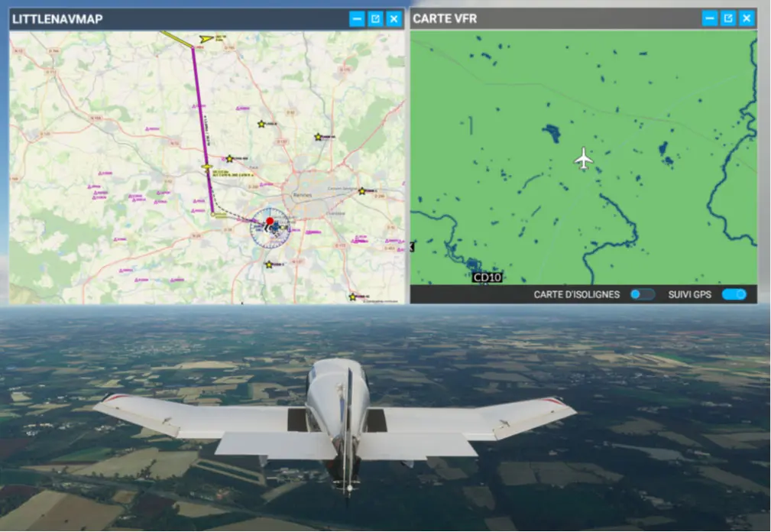Pop out the Carte VFR panel

[x=728, y=18]
